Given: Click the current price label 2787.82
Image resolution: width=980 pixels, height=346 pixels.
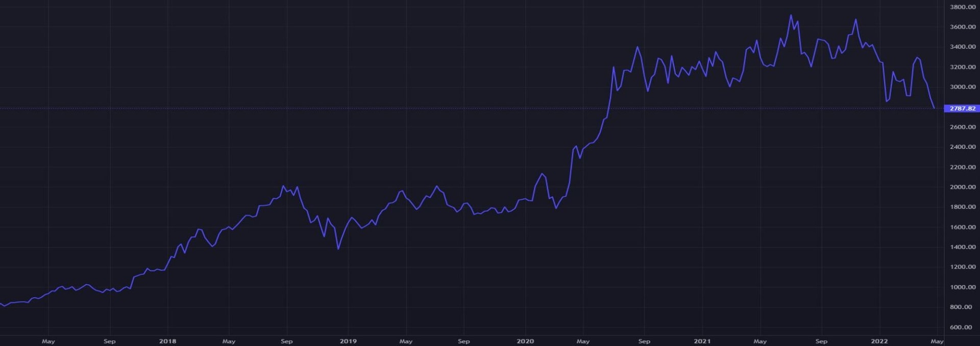Looking at the screenshot, I should click(x=962, y=108).
